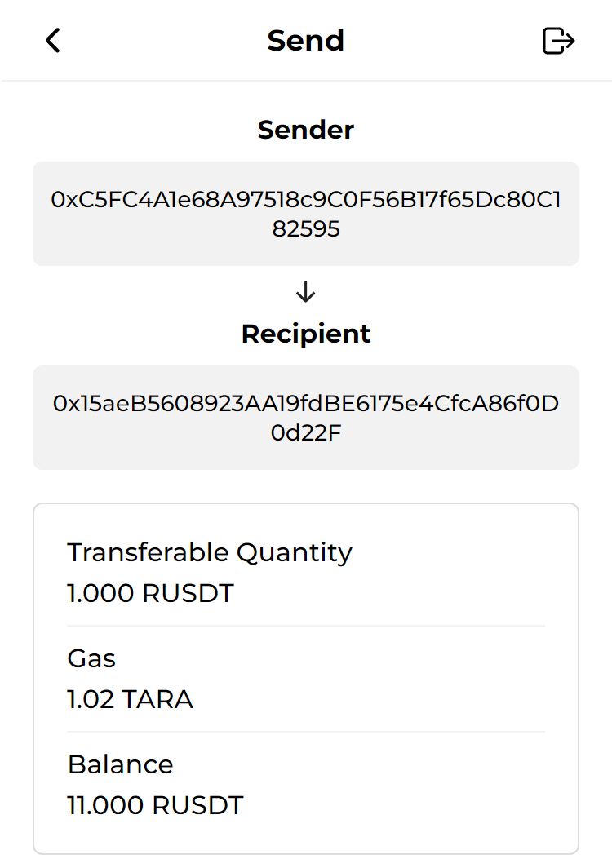The height and width of the screenshot is (868, 612).
Task: Click the Gas label
Action: 91,658
